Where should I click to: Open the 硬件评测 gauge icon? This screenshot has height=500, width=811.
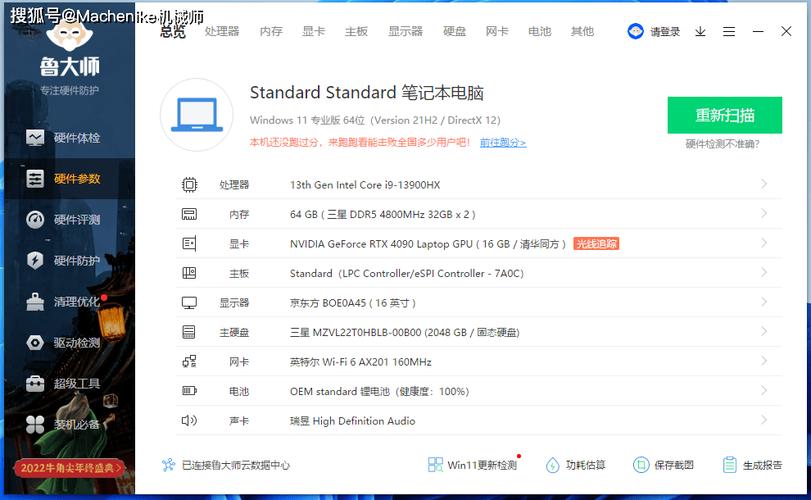point(35,220)
